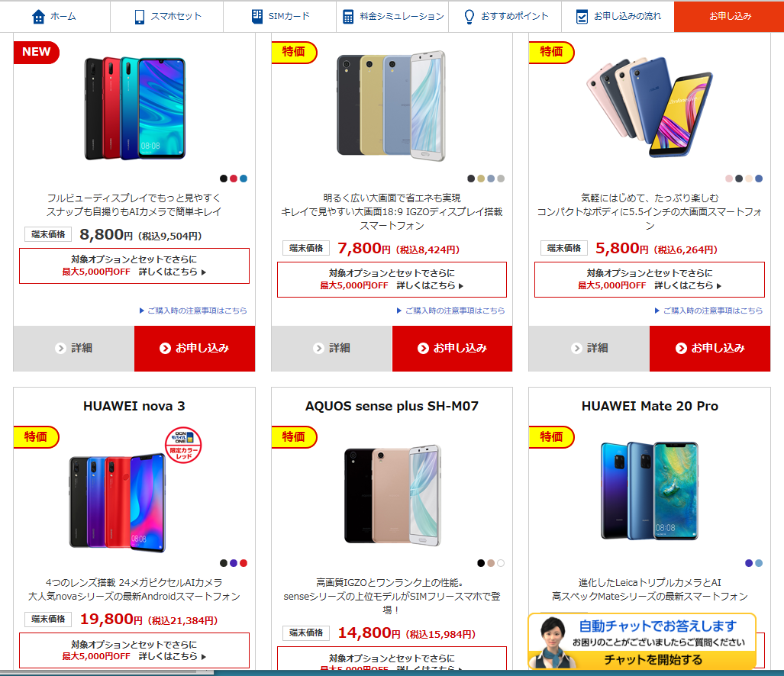
Task: Click the SIM card icon
Action: coord(257,16)
